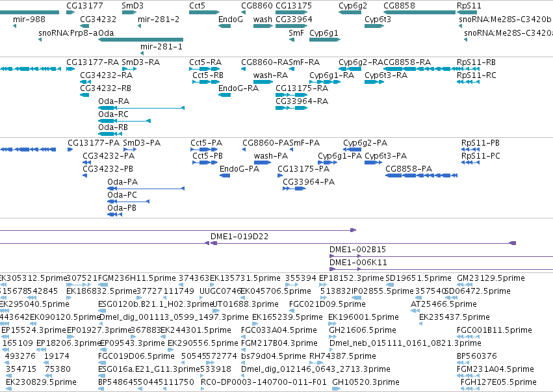Select EST EK230829.5prime
Viewport: 553px width, 392px height.
41,382
